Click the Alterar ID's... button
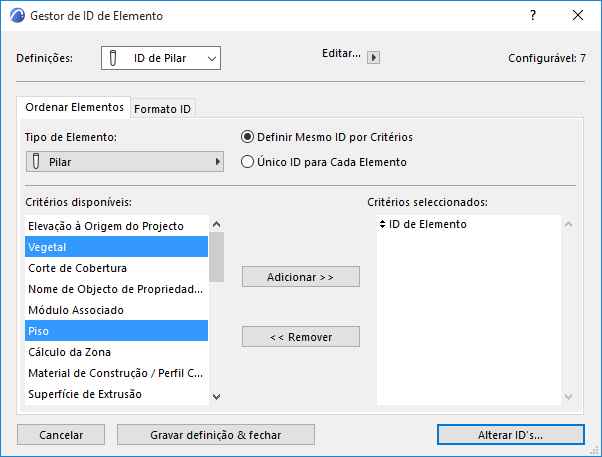 tap(511, 435)
